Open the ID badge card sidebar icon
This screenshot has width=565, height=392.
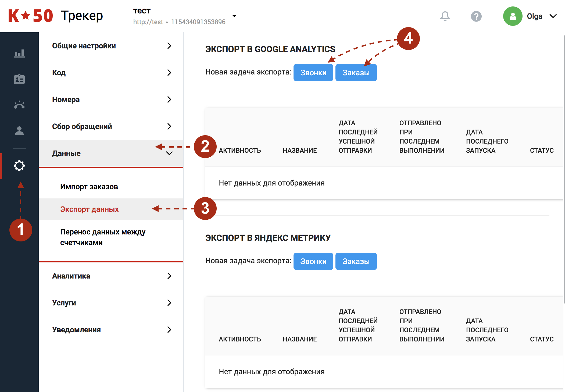click(19, 79)
